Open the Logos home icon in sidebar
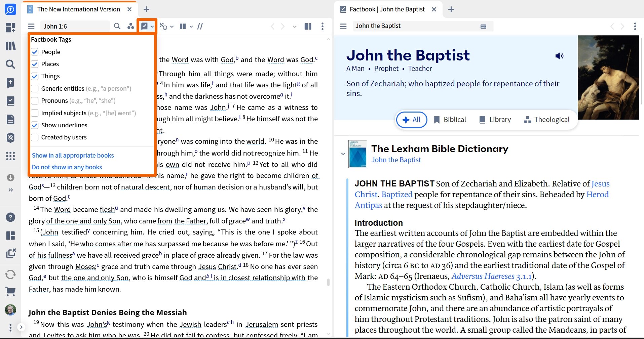 10,9
